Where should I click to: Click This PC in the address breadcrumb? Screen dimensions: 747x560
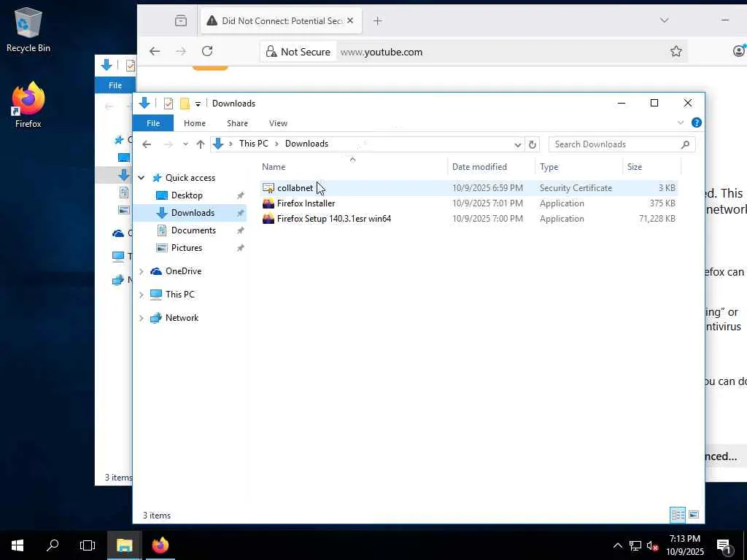tap(253, 144)
